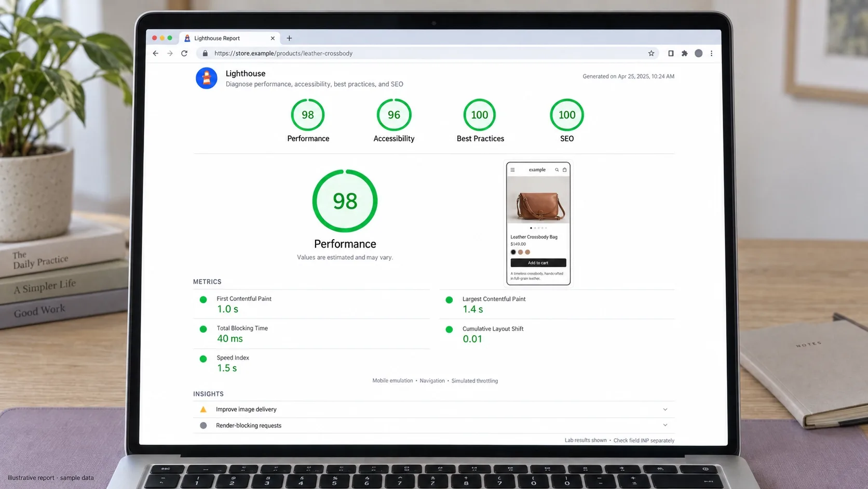Open the extensions puzzle icon
Image resolution: width=868 pixels, height=489 pixels.
pyautogui.click(x=685, y=54)
